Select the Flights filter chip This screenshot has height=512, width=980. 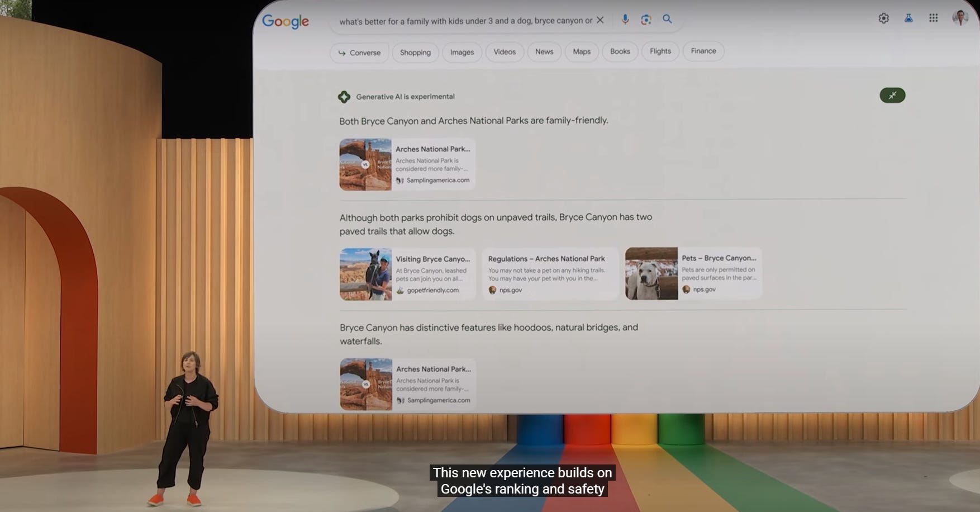(x=660, y=51)
